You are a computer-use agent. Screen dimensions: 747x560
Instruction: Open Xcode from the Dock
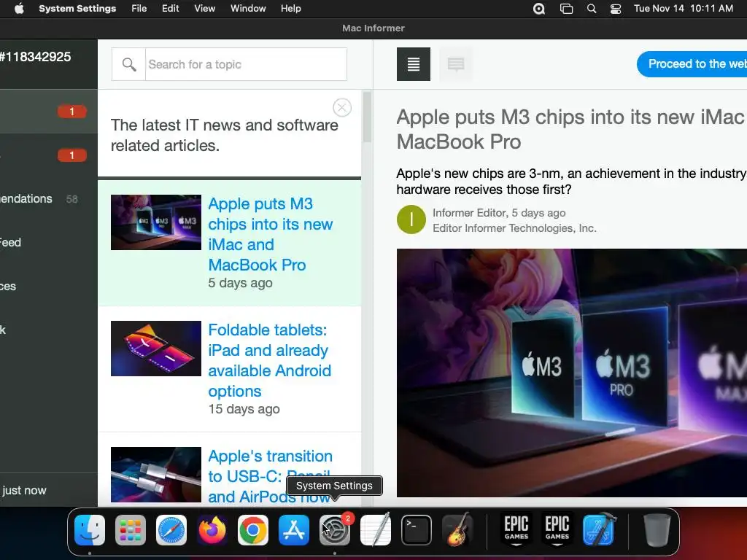click(x=598, y=530)
